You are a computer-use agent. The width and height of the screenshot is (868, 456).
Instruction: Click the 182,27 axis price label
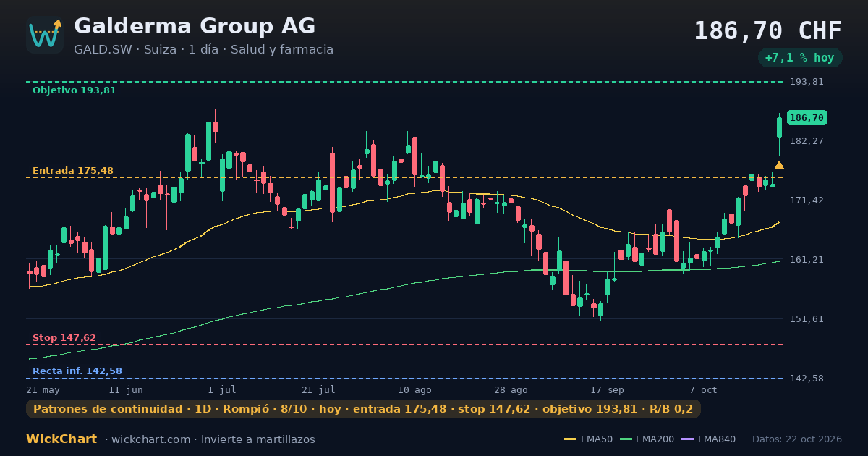click(x=807, y=140)
